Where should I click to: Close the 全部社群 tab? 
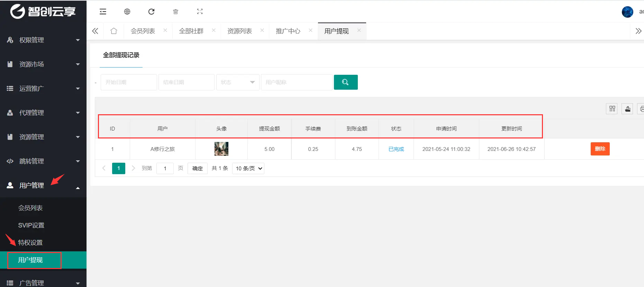pos(214,30)
